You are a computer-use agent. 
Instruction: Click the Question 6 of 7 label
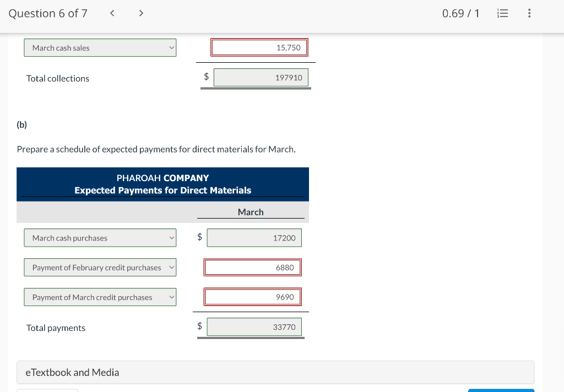pos(48,13)
